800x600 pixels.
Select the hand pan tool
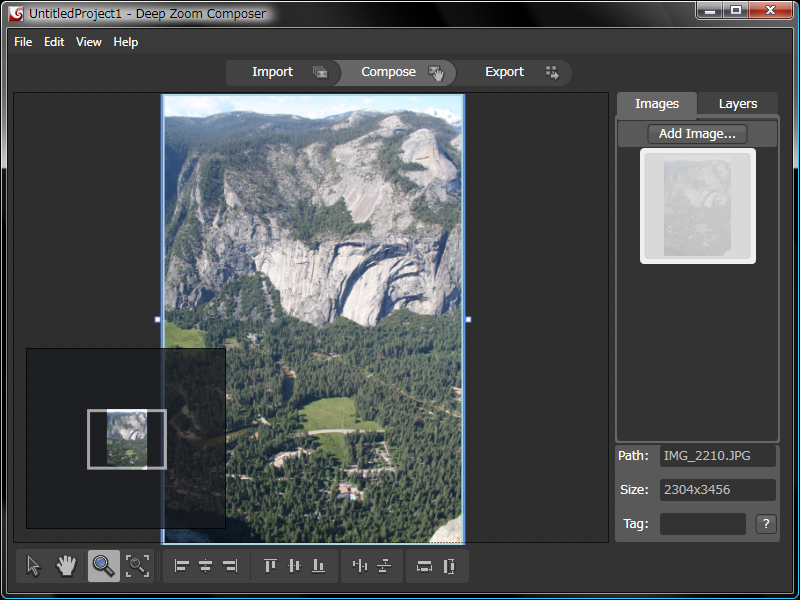coord(66,566)
